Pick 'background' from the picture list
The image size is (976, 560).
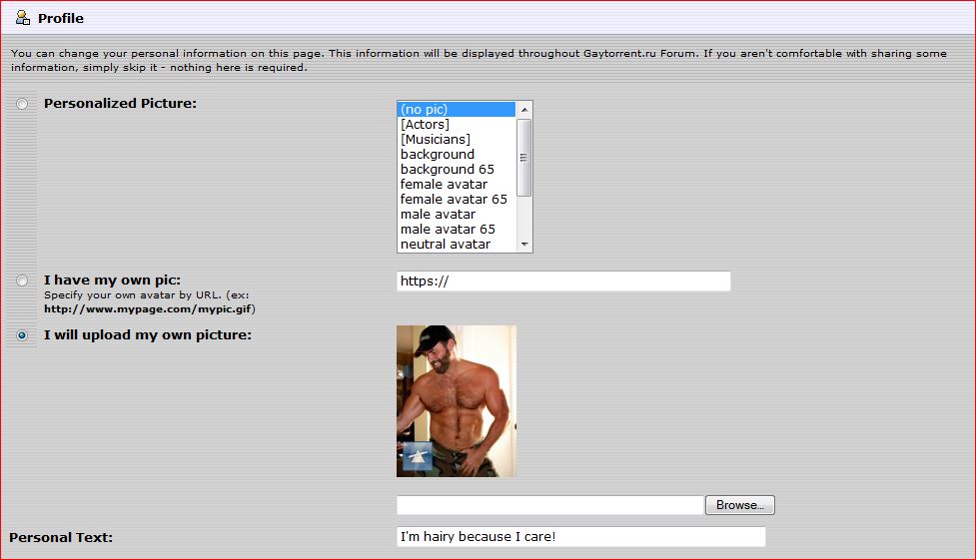pyautogui.click(x=456, y=154)
